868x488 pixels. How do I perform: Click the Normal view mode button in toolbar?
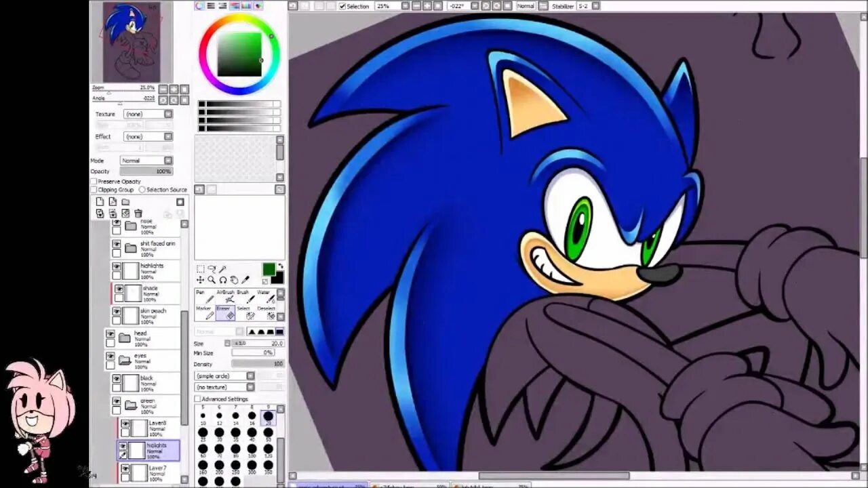click(x=526, y=6)
